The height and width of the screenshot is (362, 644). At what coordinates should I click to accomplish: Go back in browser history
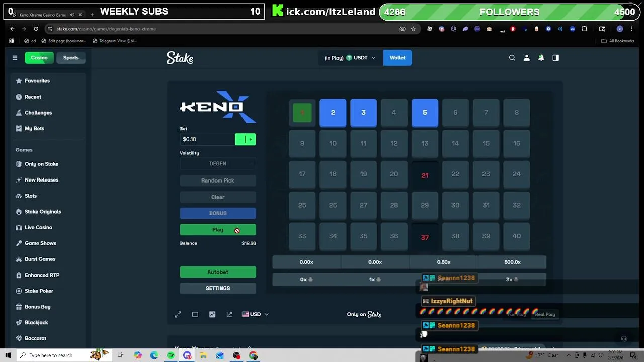tap(12, 29)
